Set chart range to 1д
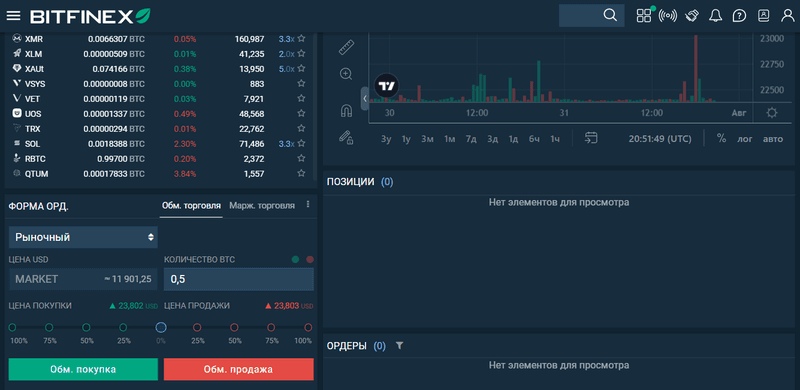This screenshot has height=390, width=800. [x=513, y=139]
